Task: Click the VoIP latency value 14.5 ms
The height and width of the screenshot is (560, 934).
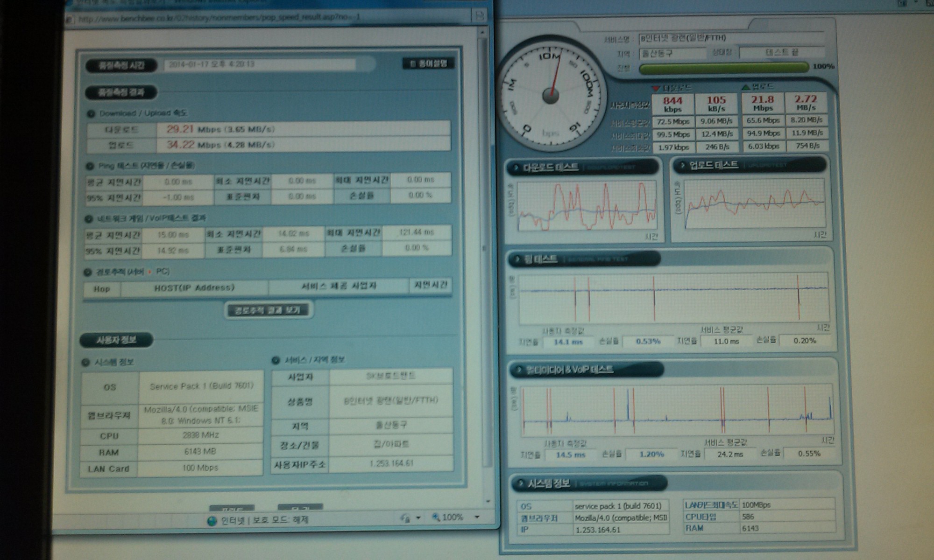Action: tap(571, 455)
